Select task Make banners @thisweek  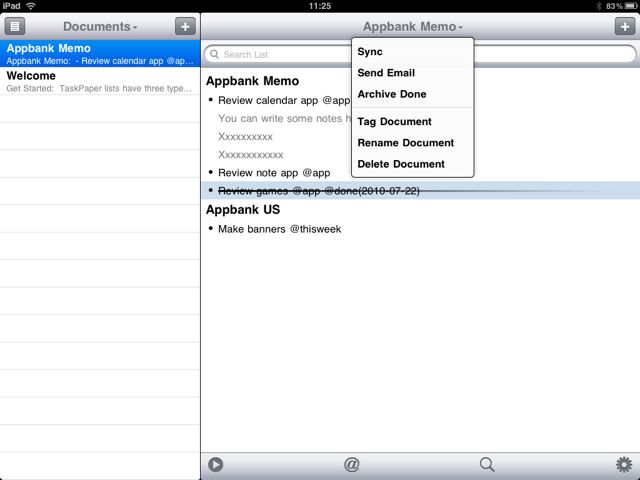coord(280,229)
